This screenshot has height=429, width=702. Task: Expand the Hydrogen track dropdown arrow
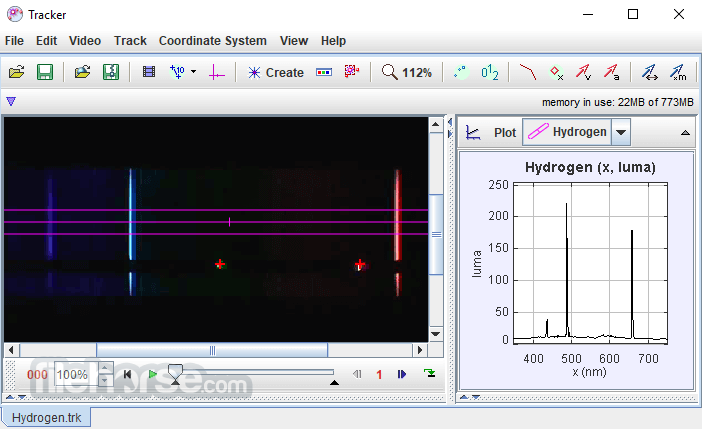(x=621, y=132)
